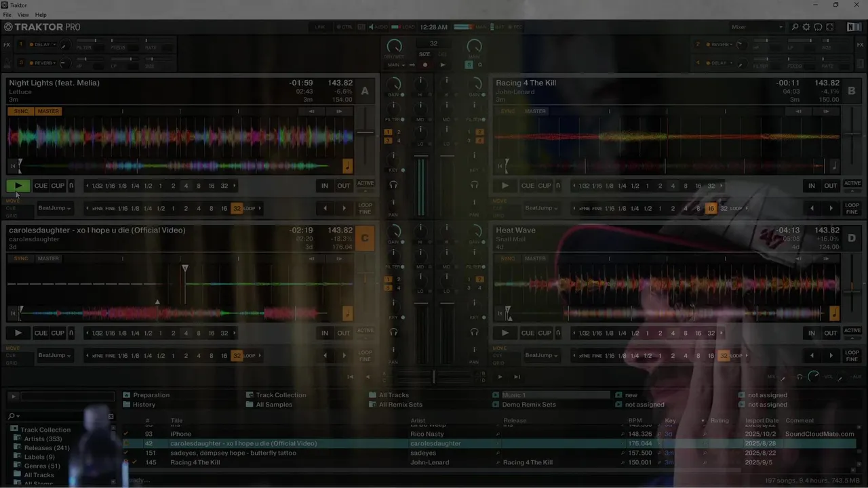868x488 pixels.
Task: Set loop IN point on Deck A
Action: pyautogui.click(x=325, y=186)
